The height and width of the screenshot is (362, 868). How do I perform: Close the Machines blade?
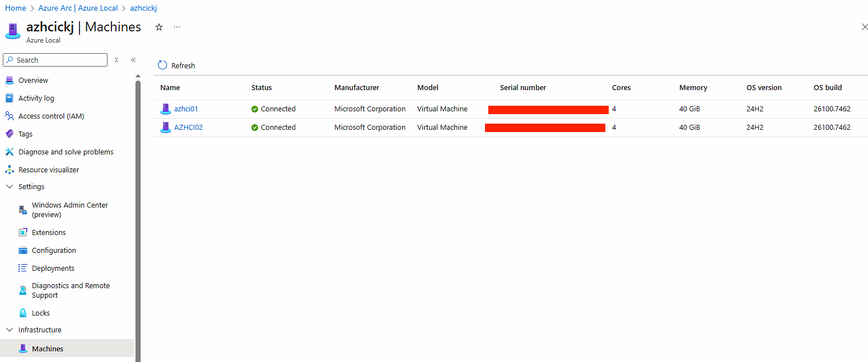point(864,27)
